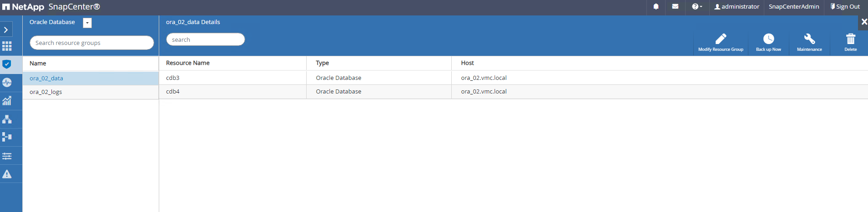Click Oracle Database type in cdb3 row
The height and width of the screenshot is (212, 868).
click(x=338, y=78)
